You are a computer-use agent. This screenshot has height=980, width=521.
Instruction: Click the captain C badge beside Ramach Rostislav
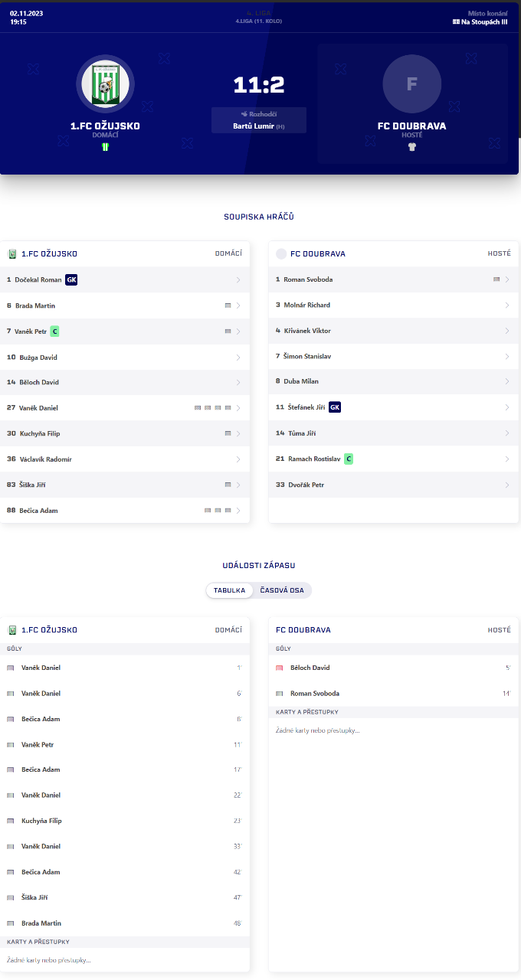click(x=349, y=459)
